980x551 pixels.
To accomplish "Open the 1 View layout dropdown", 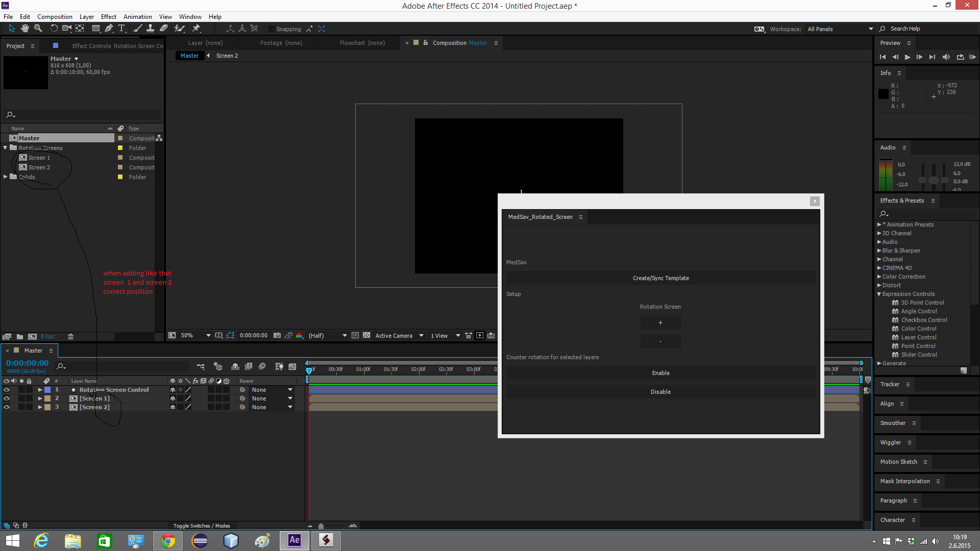I will [445, 336].
